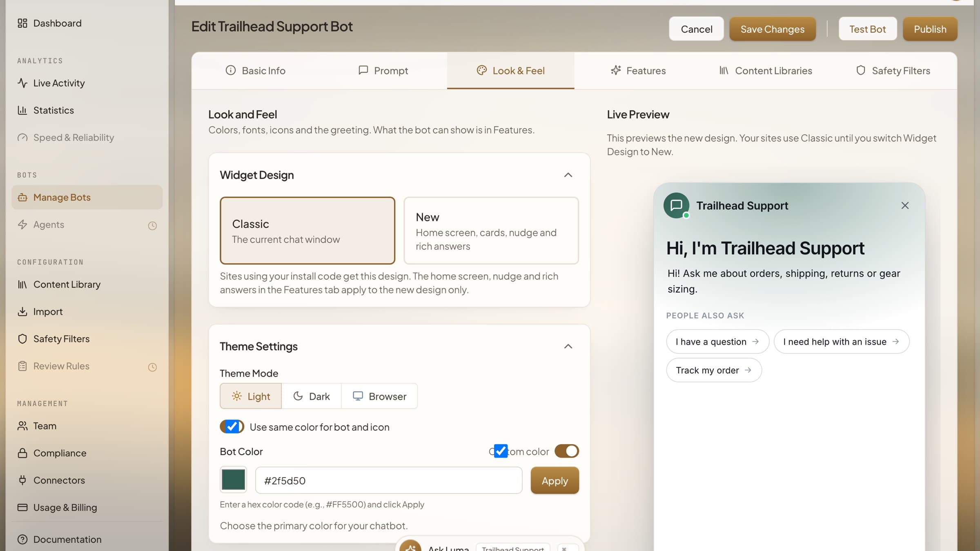Choose the New widget design card
This screenshot has width=980, height=551.
[491, 231]
